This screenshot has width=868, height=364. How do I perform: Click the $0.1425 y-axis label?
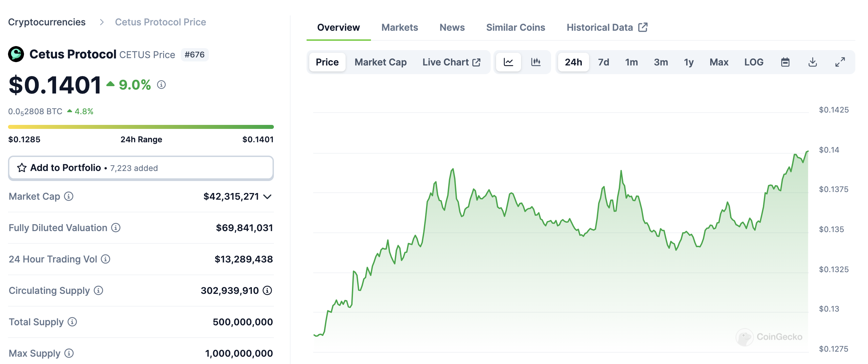[x=834, y=110]
